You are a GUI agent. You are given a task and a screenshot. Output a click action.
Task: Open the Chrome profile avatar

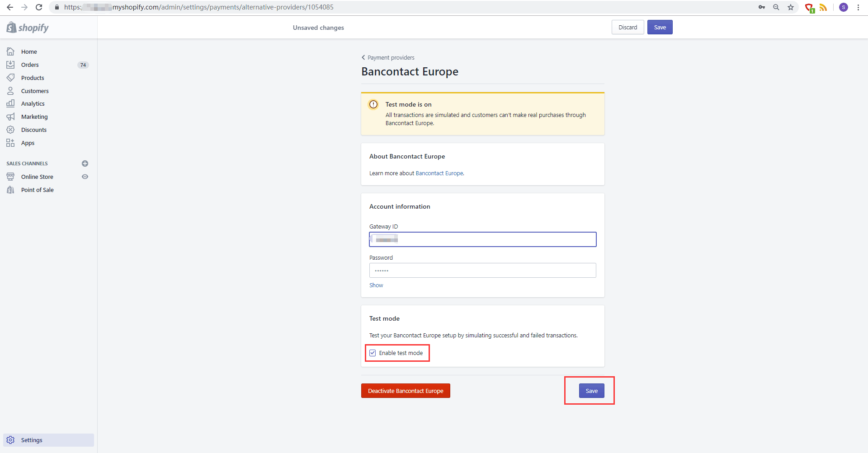[844, 7]
